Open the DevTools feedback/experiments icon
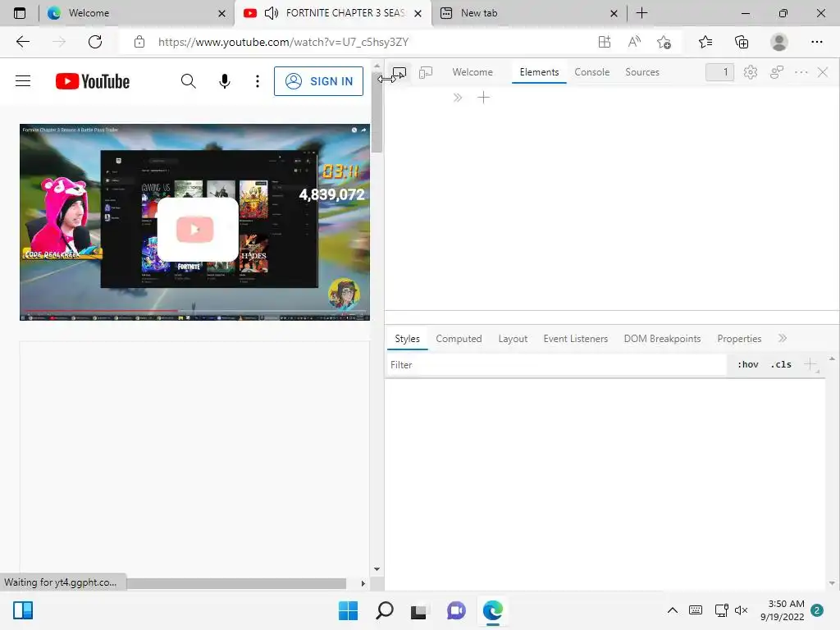 coord(776,72)
